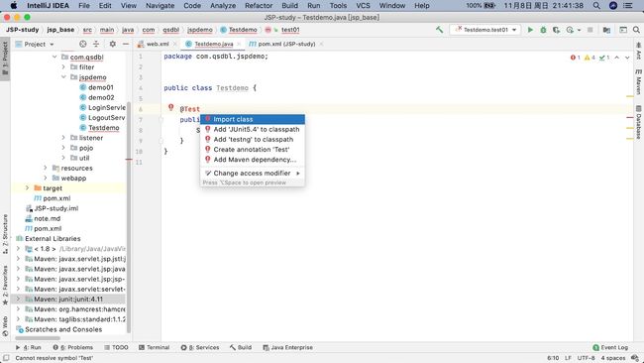Click the 4 spaces indent setting
Viewport: 644px width, 363px height.
[x=613, y=358]
